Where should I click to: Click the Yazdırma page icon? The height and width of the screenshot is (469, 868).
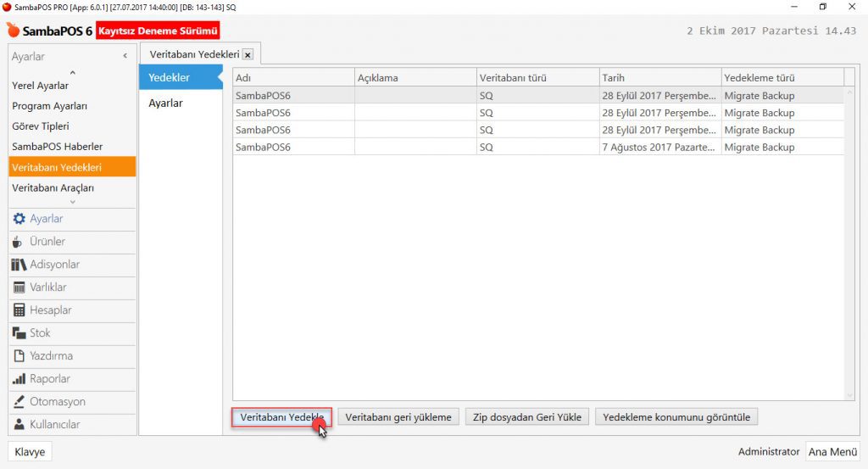tap(19, 356)
